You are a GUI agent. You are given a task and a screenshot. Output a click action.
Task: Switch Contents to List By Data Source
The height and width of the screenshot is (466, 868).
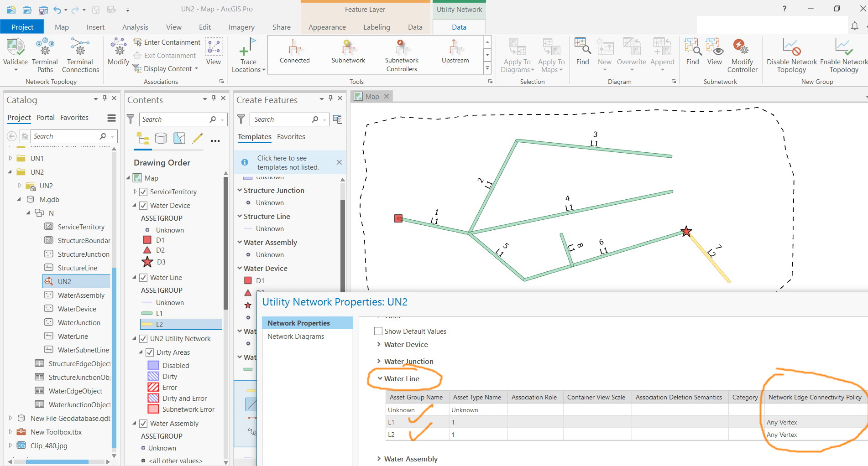tap(161, 138)
